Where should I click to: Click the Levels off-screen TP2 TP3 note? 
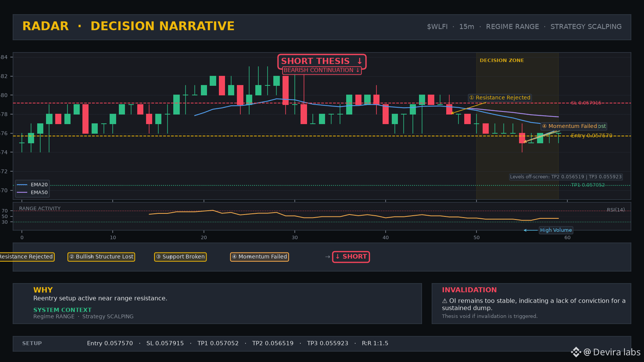point(566,177)
